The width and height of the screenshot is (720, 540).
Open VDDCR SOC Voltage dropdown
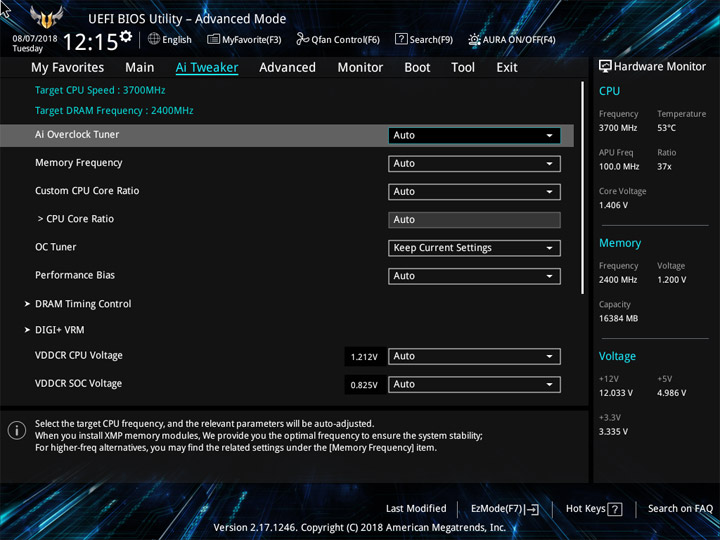[474, 384]
